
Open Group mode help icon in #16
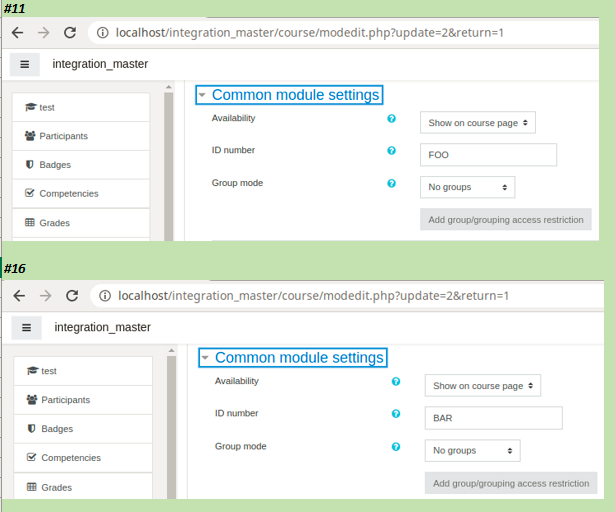point(396,446)
